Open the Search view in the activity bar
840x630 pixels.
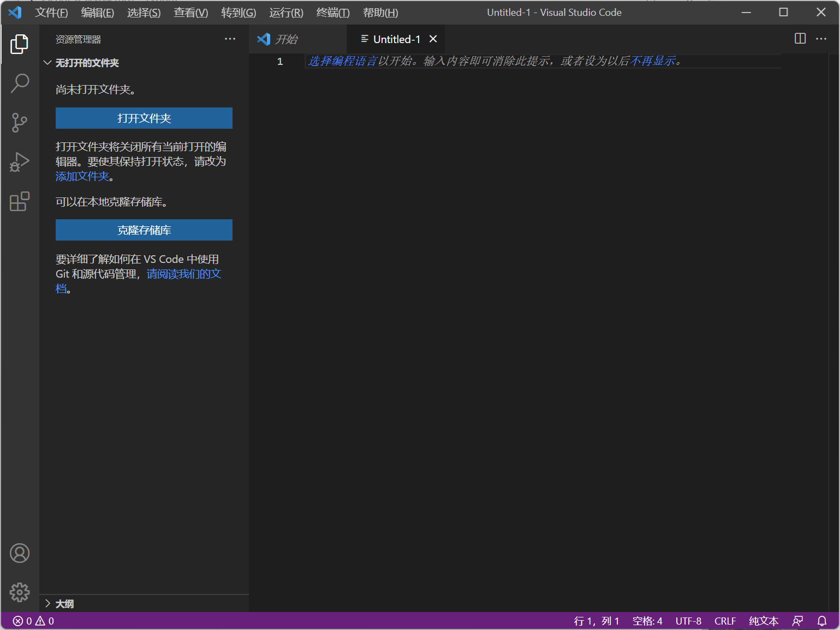pos(20,83)
